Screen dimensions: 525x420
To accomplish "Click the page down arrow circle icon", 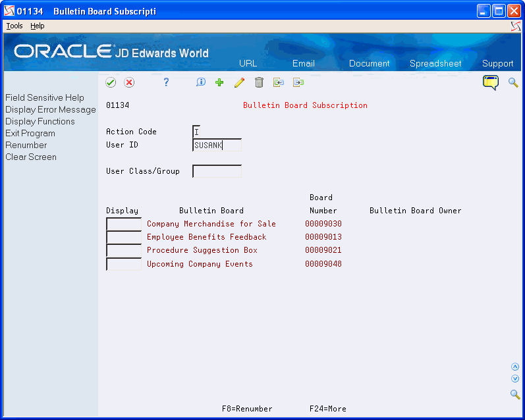I will tap(515, 379).
